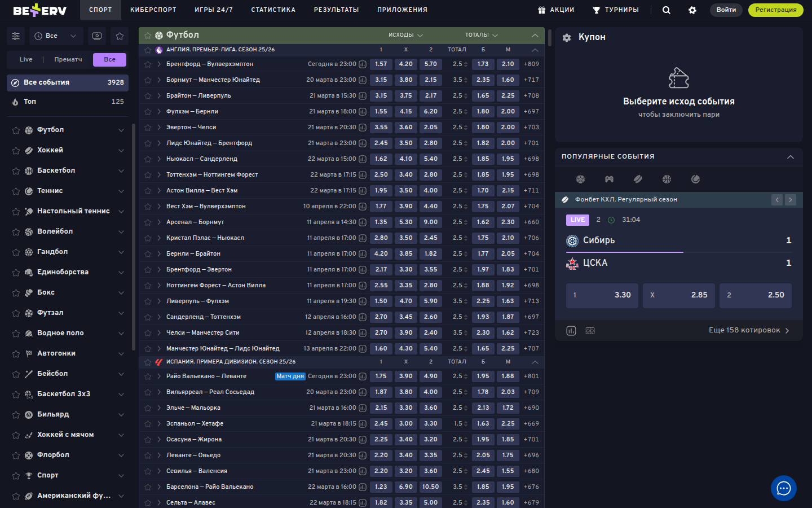Add Эвертон – Челси match to favorites
The image size is (812, 508).
148,128
